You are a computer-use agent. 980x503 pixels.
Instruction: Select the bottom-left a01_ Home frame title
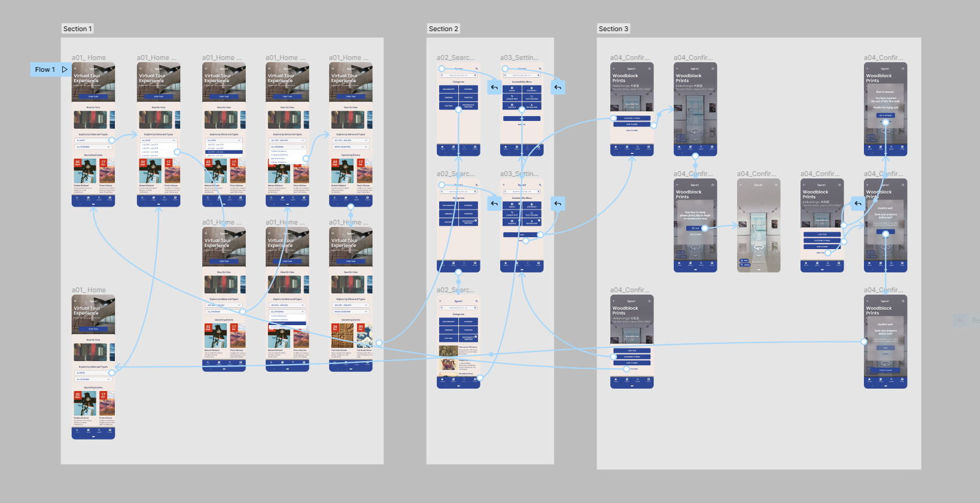pyautogui.click(x=89, y=290)
